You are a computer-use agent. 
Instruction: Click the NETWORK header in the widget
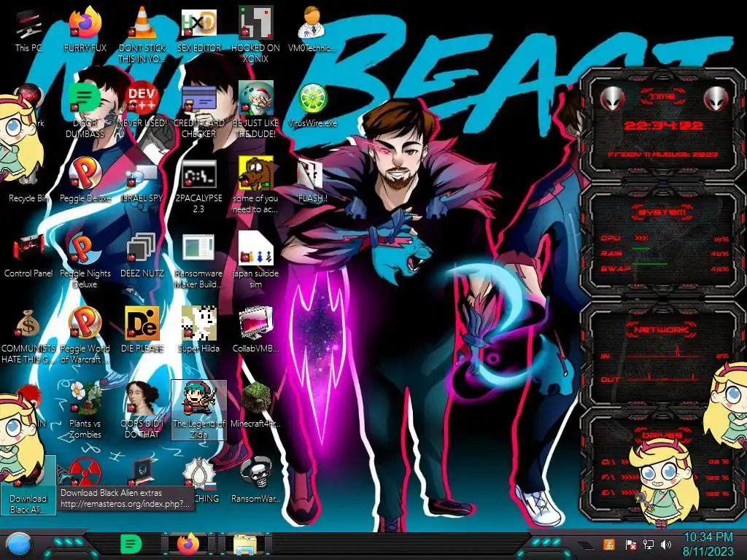point(662,329)
